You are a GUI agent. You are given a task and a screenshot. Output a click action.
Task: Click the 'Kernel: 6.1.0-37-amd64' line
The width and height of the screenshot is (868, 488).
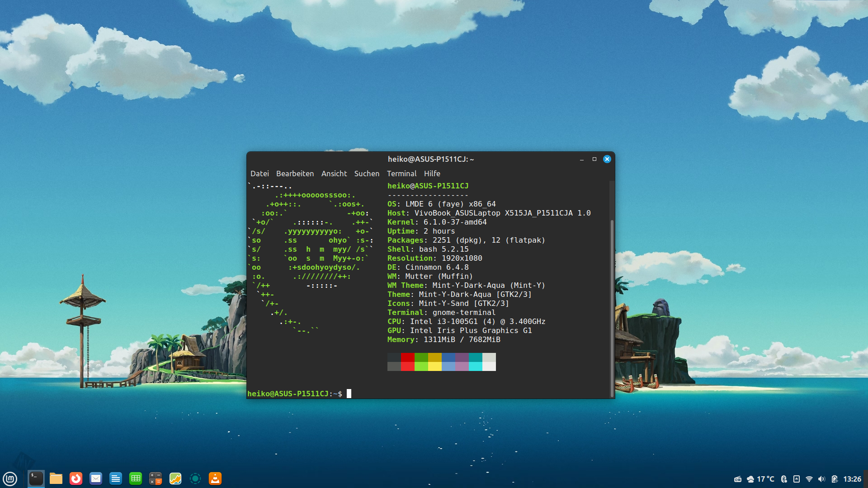pyautogui.click(x=437, y=222)
